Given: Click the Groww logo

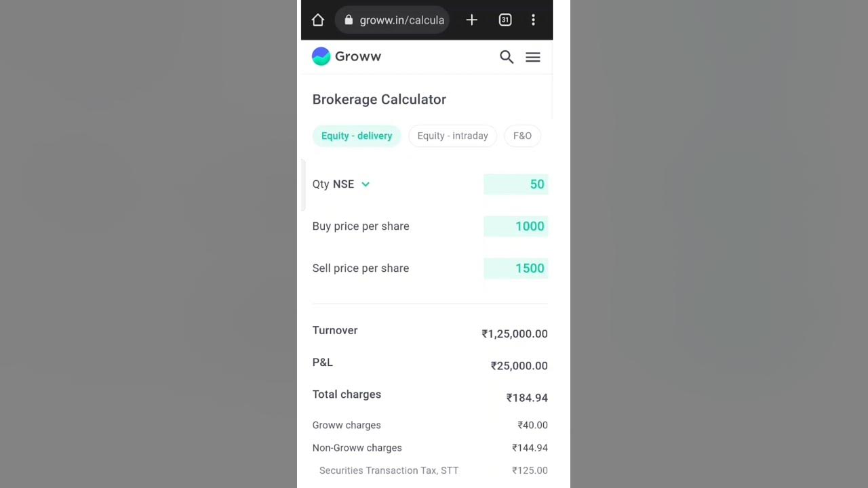Looking at the screenshot, I should point(347,56).
